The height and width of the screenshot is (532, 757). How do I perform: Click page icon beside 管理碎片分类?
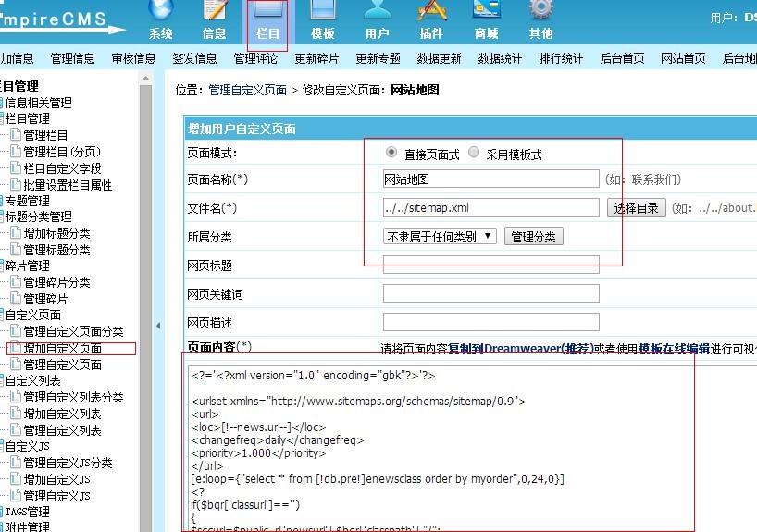tap(16, 281)
